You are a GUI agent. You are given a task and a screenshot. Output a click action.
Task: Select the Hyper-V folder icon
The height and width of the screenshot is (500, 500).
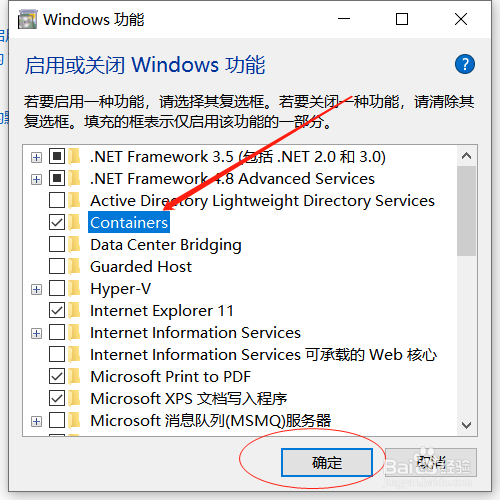(x=75, y=289)
